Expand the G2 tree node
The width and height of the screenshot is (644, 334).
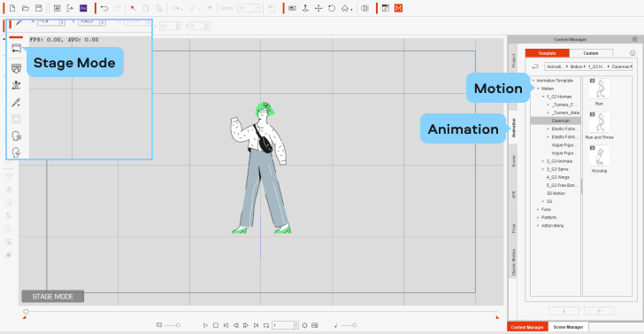pyautogui.click(x=543, y=202)
